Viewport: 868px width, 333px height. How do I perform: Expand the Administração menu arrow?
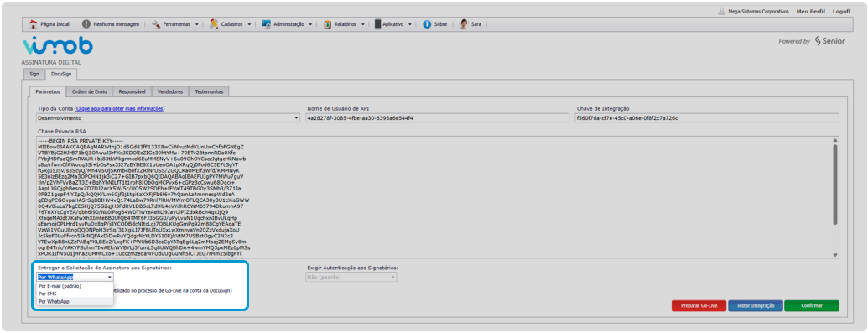310,24
